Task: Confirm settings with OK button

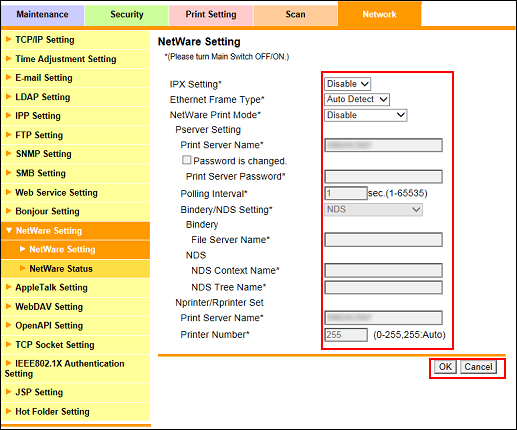Action: (x=445, y=367)
